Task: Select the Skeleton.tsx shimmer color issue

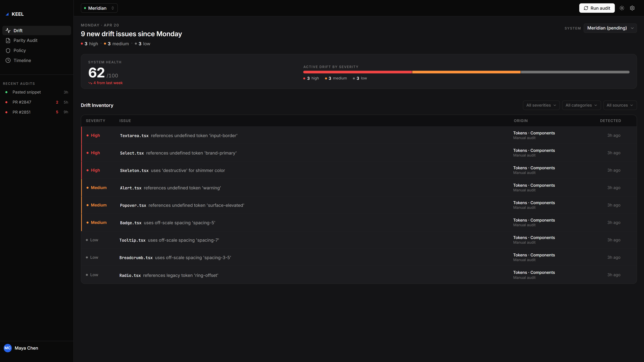Action: pos(359,170)
